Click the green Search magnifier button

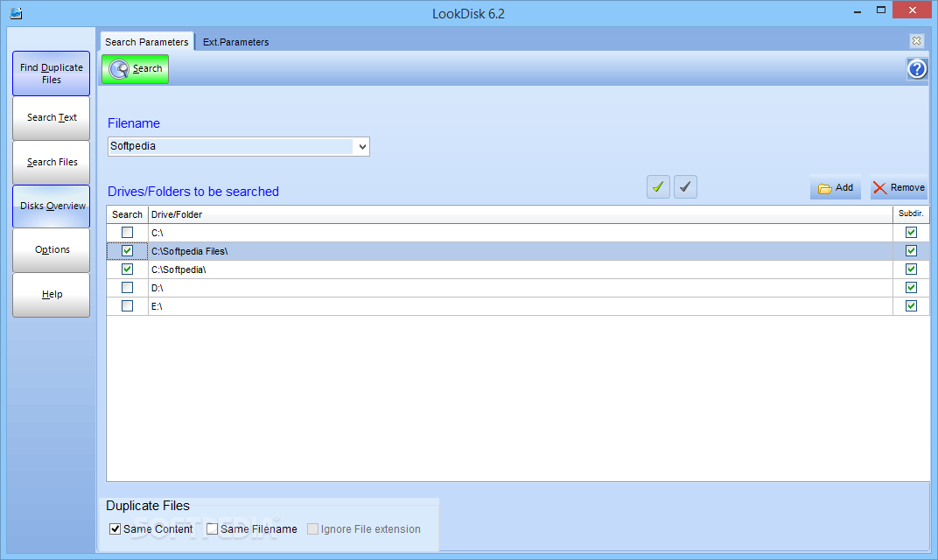point(136,69)
